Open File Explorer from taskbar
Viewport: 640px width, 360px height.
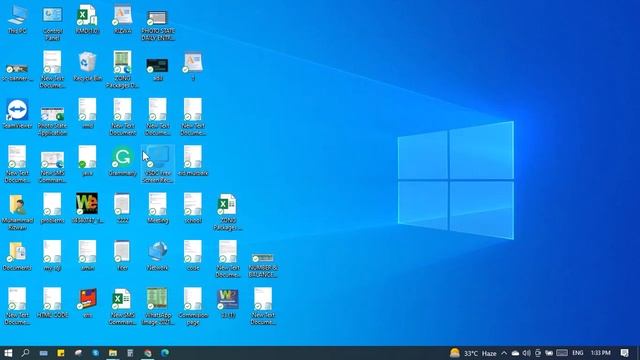[x=113, y=353]
